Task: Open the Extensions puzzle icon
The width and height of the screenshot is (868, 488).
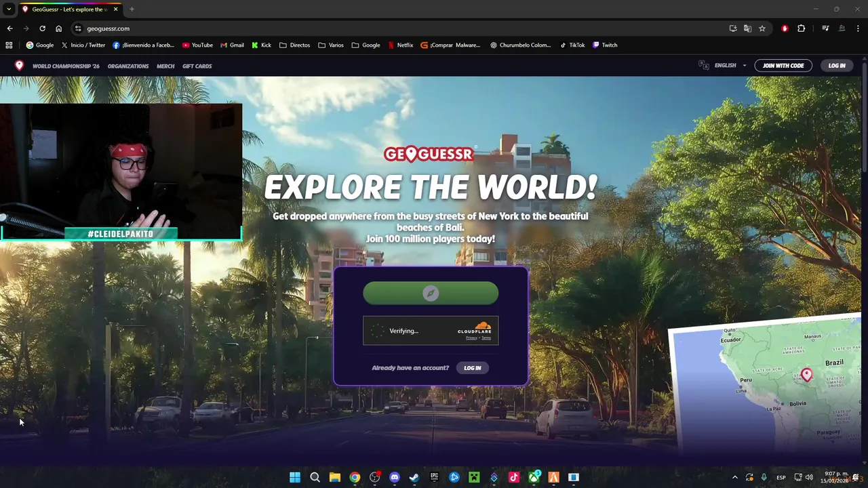Action: pyautogui.click(x=802, y=28)
